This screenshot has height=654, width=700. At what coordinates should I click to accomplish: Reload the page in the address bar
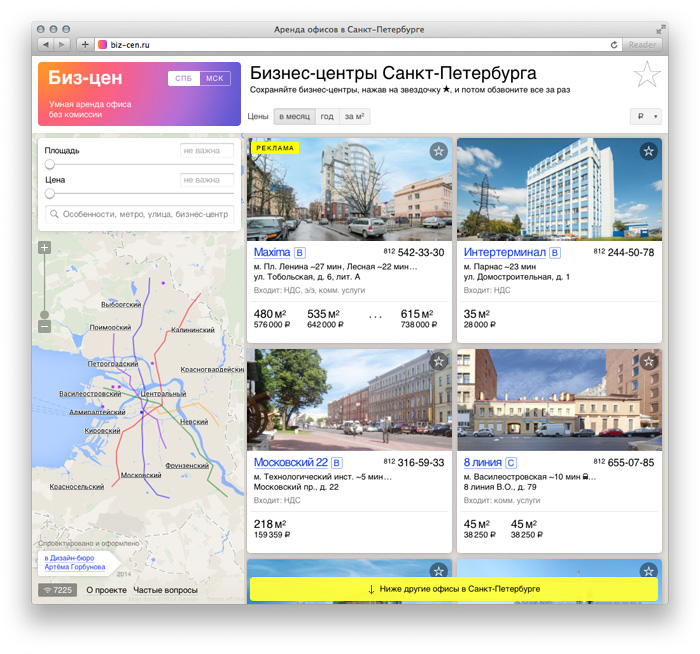pos(614,45)
